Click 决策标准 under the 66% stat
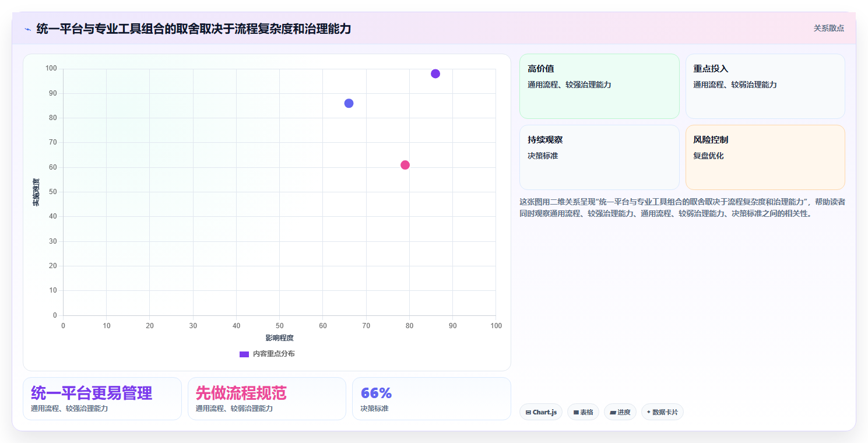868x443 pixels. 374,409
